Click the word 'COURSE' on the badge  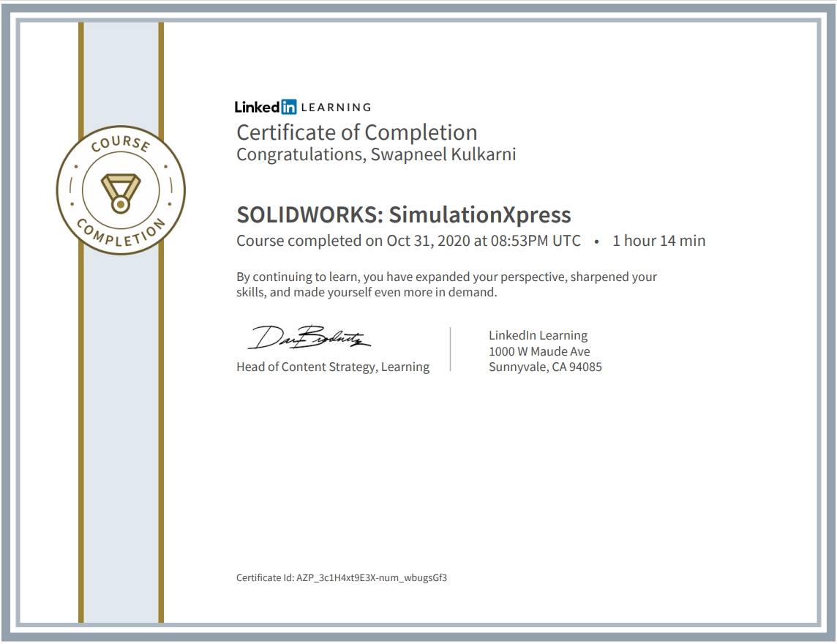point(121,144)
